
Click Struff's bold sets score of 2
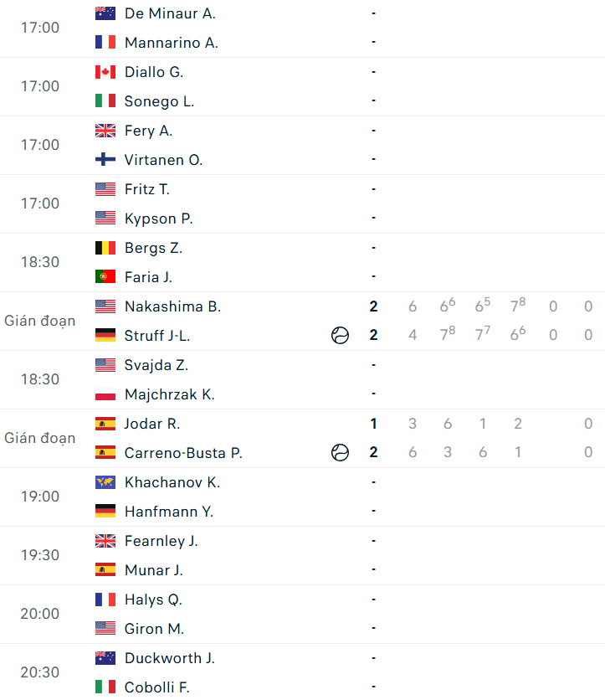click(x=373, y=335)
